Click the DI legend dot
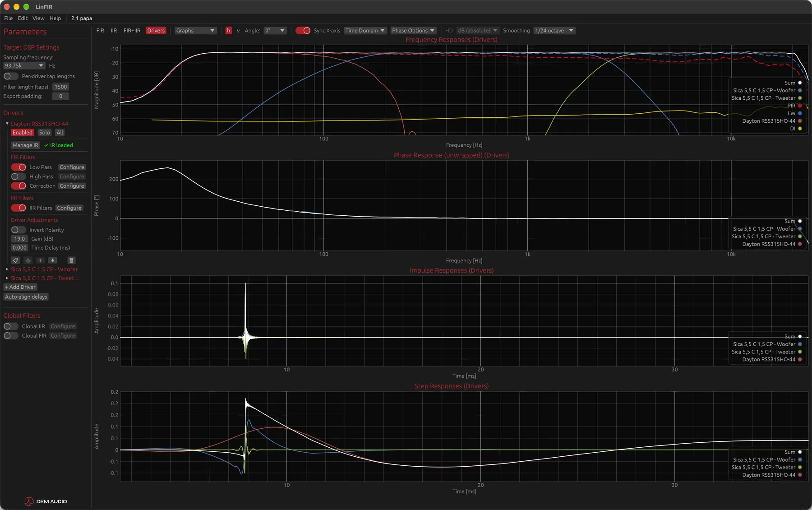Viewport: 812px width, 510px height. (800, 129)
